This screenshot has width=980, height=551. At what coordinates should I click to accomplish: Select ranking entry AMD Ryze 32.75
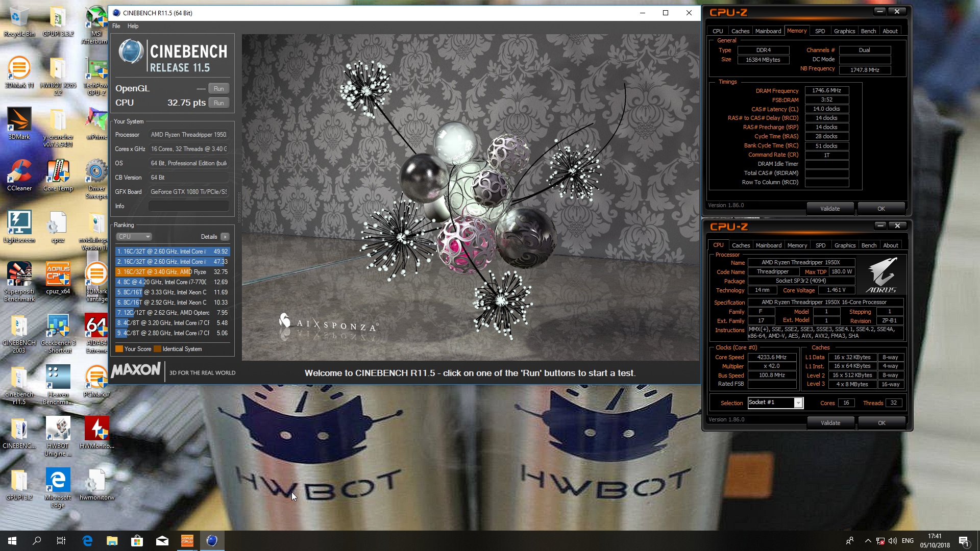pyautogui.click(x=173, y=272)
